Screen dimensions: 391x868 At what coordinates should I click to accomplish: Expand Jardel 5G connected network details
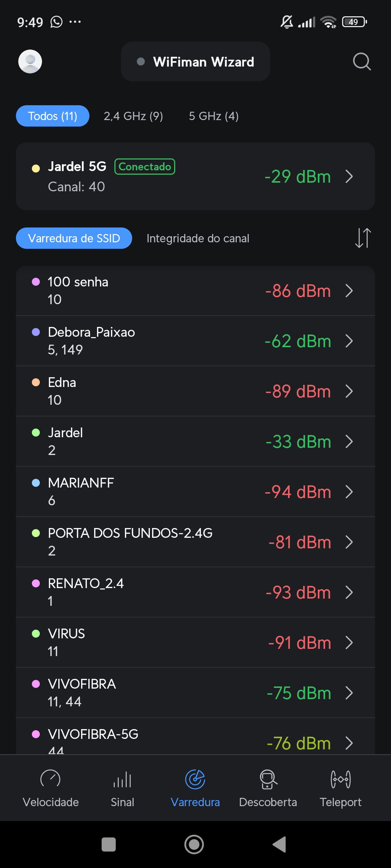coord(349,176)
